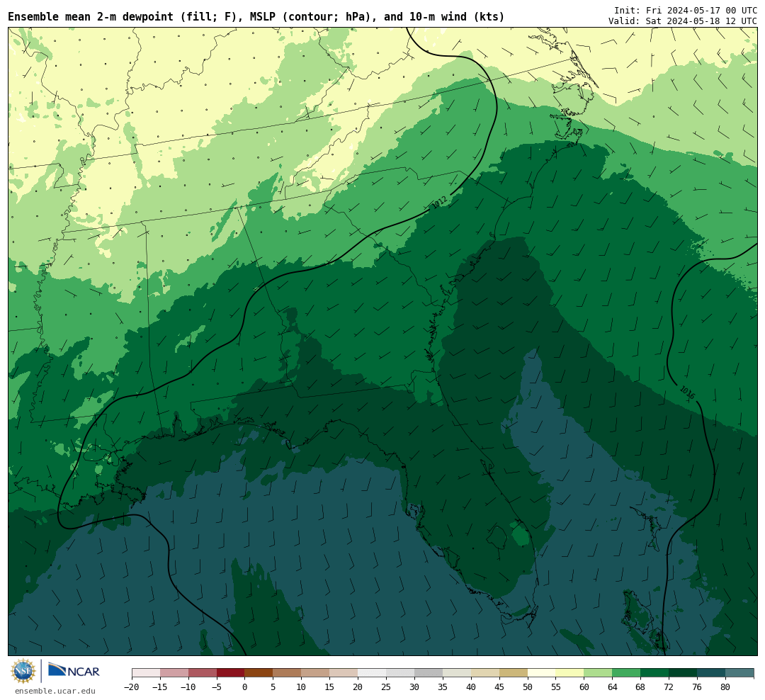Click the 50 colorbar tick label
The image size is (765, 700).
(528, 687)
